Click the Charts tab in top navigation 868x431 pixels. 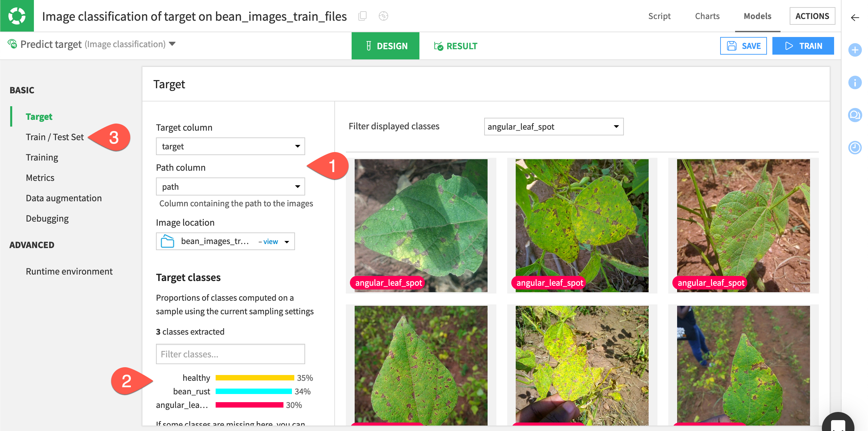click(x=708, y=16)
